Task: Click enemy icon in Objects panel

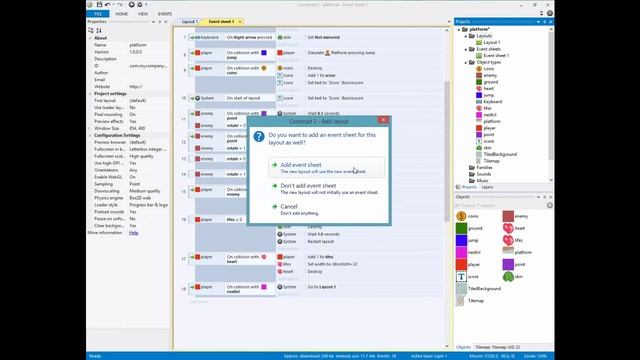Action: click(508, 216)
